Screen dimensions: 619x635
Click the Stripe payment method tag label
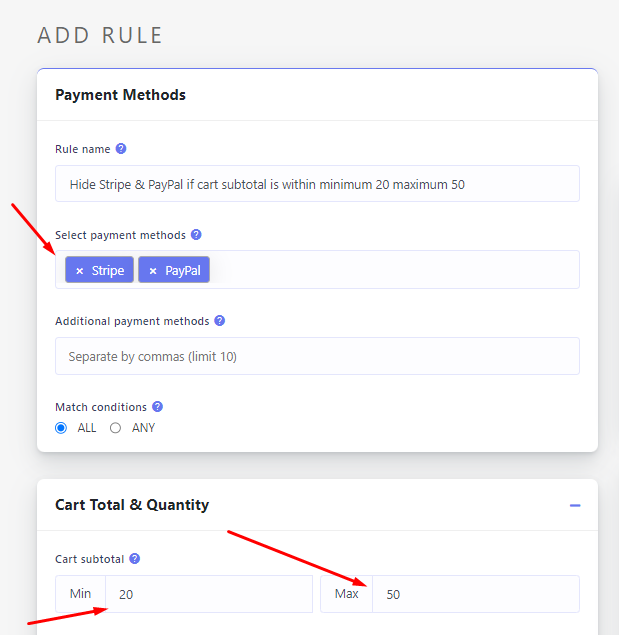(x=108, y=271)
